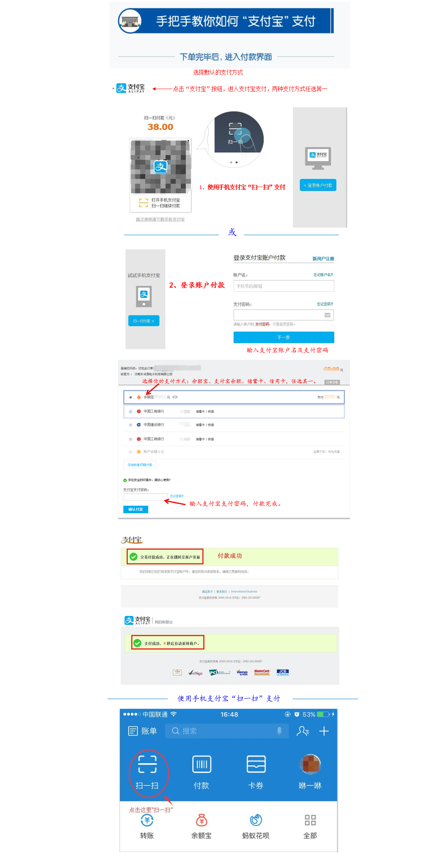The image size is (434, 868).
Task: Click the 账户余额 coin icon
Action: tap(138, 452)
